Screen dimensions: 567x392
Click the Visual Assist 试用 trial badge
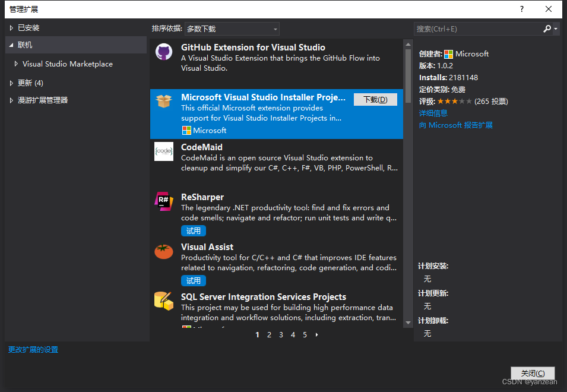tap(194, 280)
